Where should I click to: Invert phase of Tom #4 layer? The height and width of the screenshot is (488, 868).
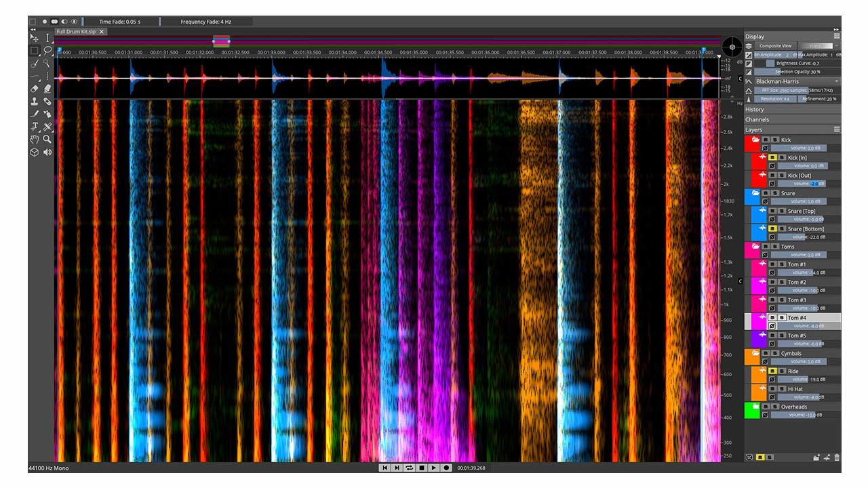(772, 326)
